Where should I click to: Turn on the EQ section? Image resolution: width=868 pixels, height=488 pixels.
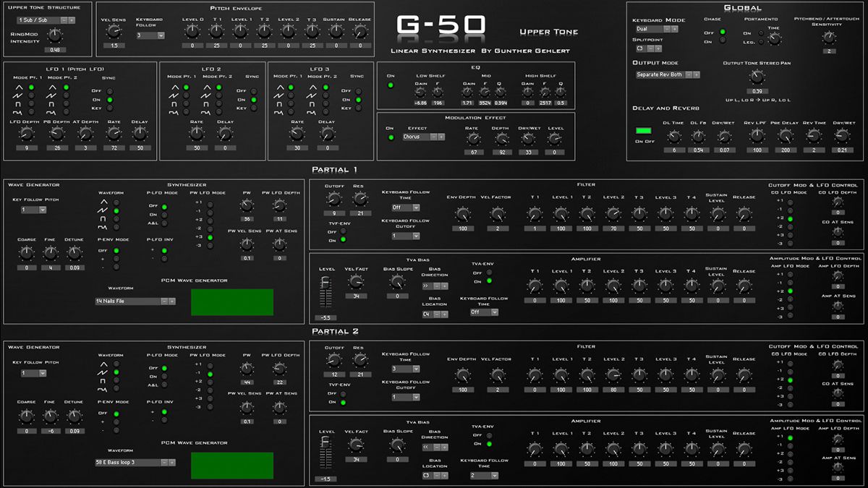pyautogui.click(x=390, y=85)
